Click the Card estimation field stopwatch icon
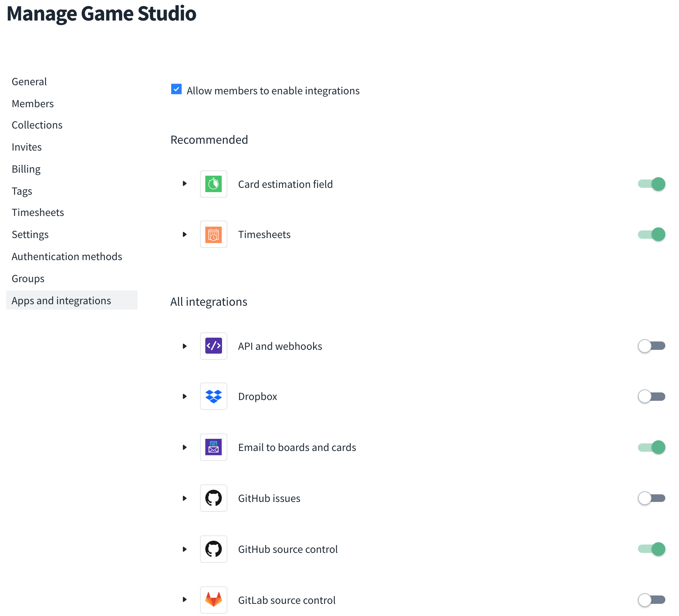Viewport: 679px width, 616px height. [x=213, y=184]
